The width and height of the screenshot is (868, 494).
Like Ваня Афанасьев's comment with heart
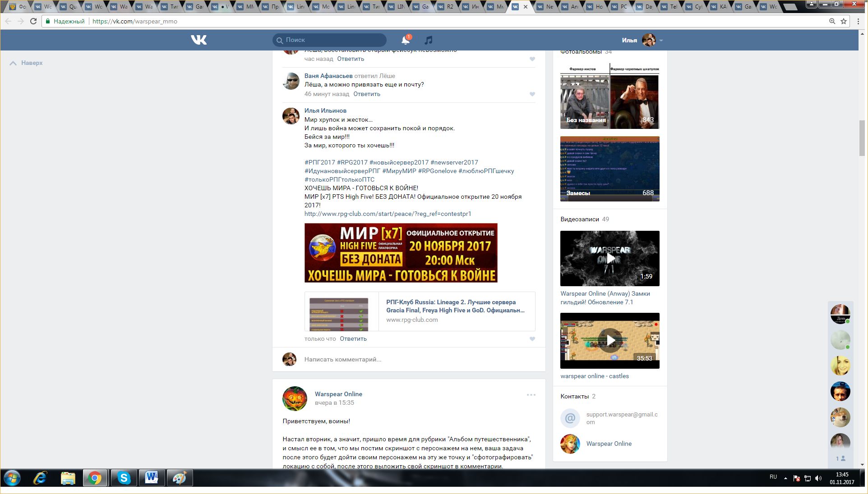click(x=532, y=94)
